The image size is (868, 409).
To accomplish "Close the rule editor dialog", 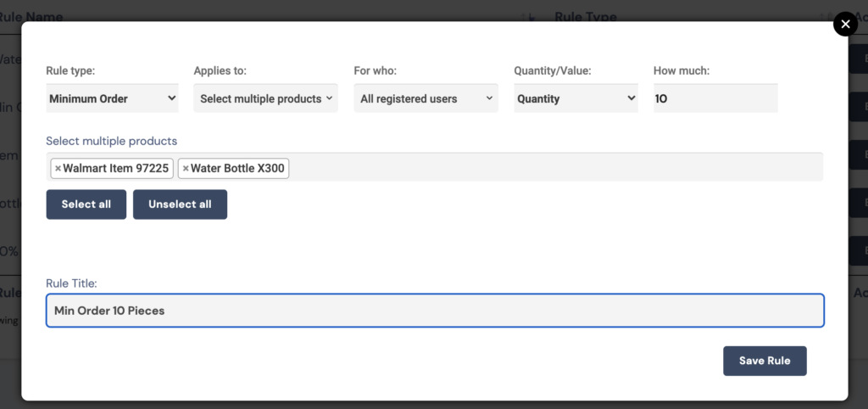I will click(845, 25).
